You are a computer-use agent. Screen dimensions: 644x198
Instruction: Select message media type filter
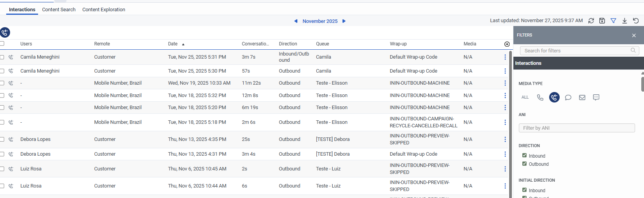point(596,97)
